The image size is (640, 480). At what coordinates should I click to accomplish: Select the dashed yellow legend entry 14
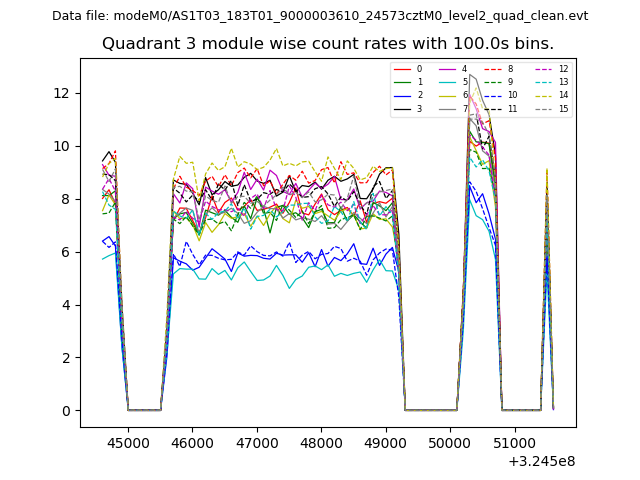click(x=549, y=95)
